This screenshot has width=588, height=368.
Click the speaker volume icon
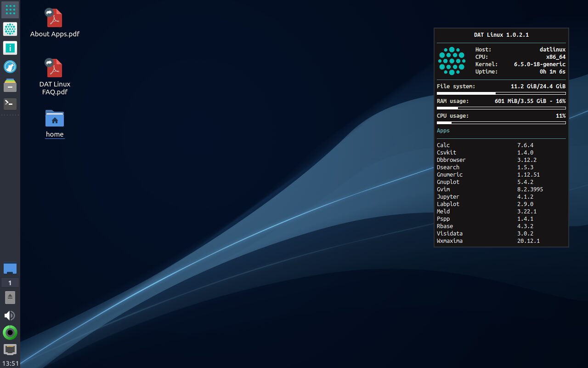pos(10,316)
